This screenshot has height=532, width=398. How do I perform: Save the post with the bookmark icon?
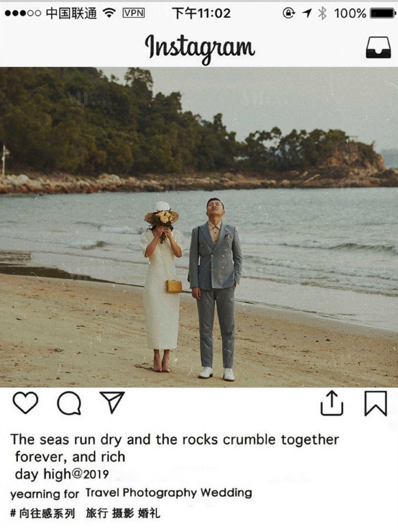pyautogui.click(x=375, y=403)
